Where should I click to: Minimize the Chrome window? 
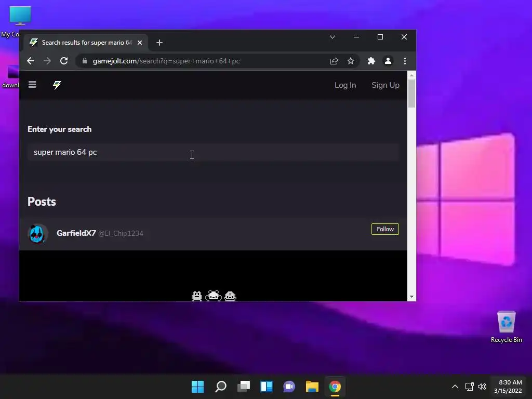pos(356,37)
